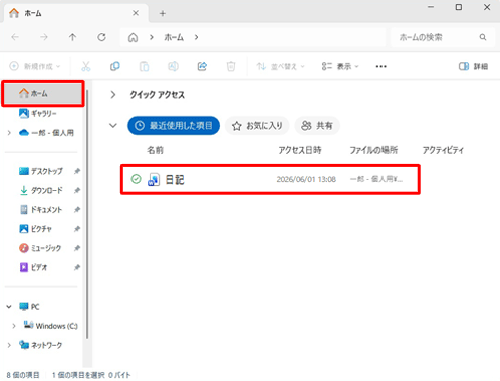The height and width of the screenshot is (381, 500).
Task: Expand the クイック アクセス section
Action: coord(113,95)
